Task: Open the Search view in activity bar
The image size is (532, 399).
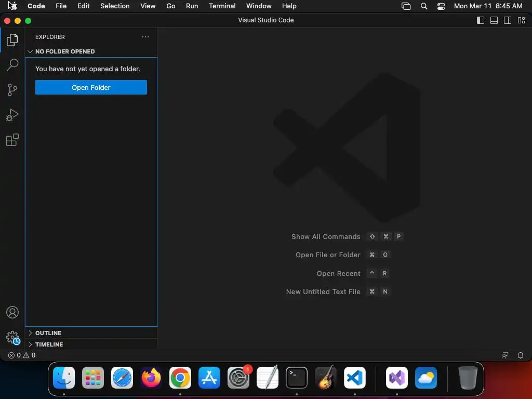Action: coord(12,65)
